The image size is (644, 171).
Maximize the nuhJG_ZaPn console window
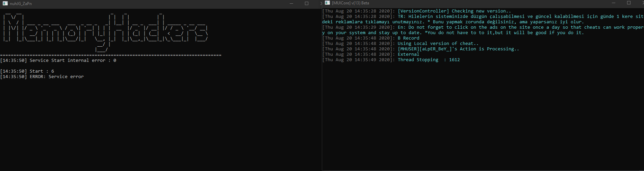(x=307, y=3)
